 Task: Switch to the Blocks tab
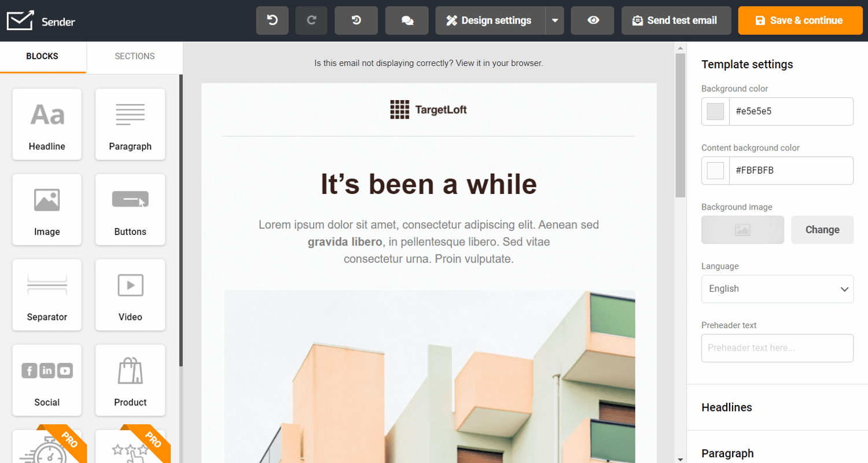(x=42, y=57)
